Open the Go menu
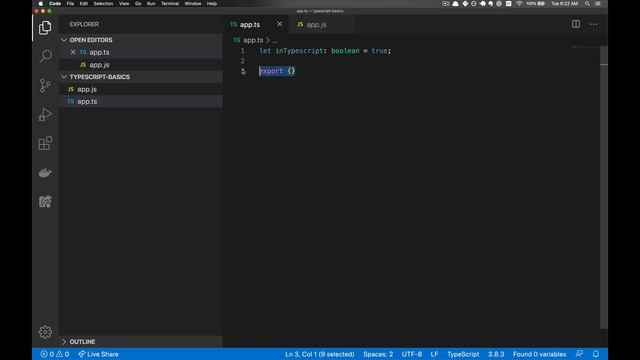640x360 pixels. point(138,3)
